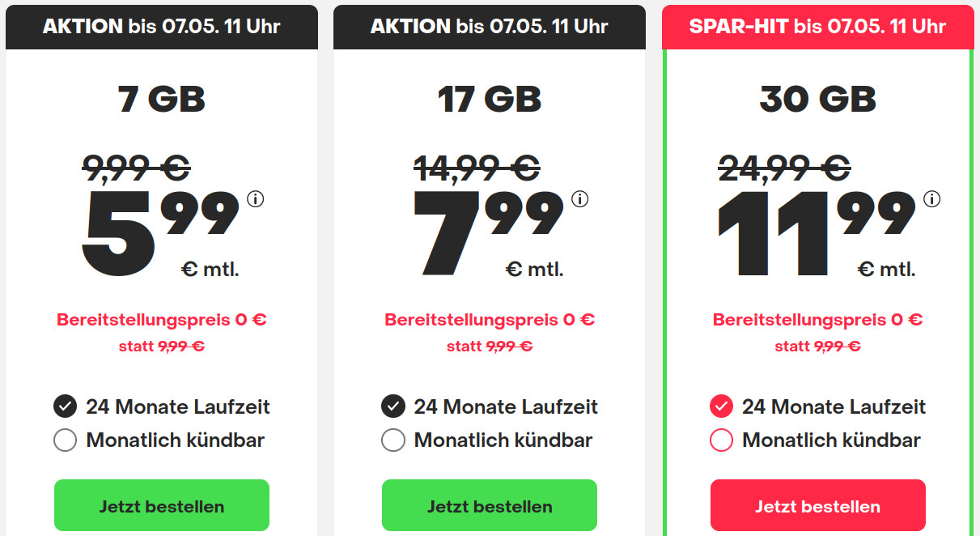
Task: Order the 17 GB tariff via Jetzt bestellen
Action: [x=489, y=505]
